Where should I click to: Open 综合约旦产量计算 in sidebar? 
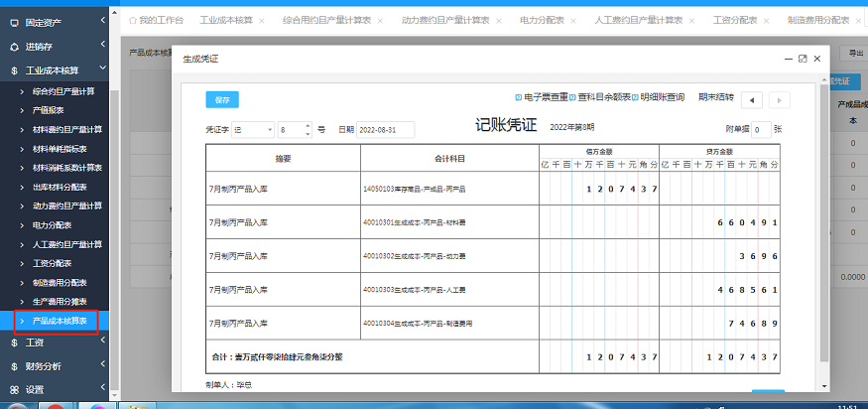tap(63, 91)
